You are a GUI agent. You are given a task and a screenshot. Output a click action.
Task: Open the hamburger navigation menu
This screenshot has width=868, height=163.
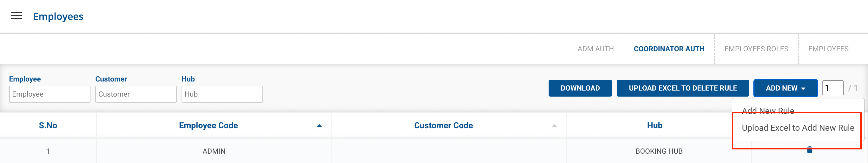pos(16,16)
